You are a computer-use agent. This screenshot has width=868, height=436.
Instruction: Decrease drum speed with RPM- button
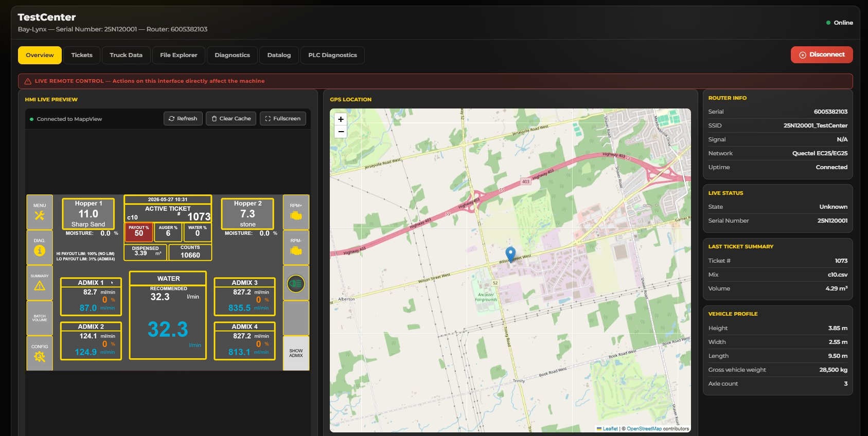296,247
